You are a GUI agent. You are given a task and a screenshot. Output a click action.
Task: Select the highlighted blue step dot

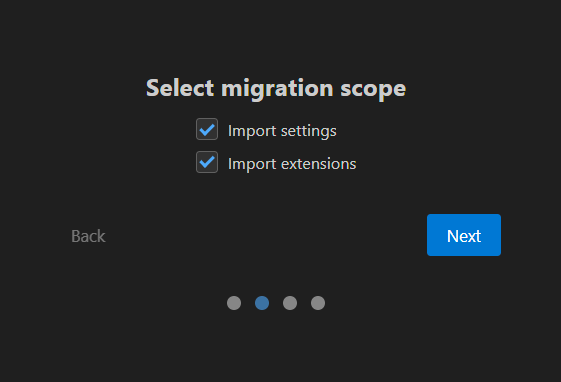262,303
